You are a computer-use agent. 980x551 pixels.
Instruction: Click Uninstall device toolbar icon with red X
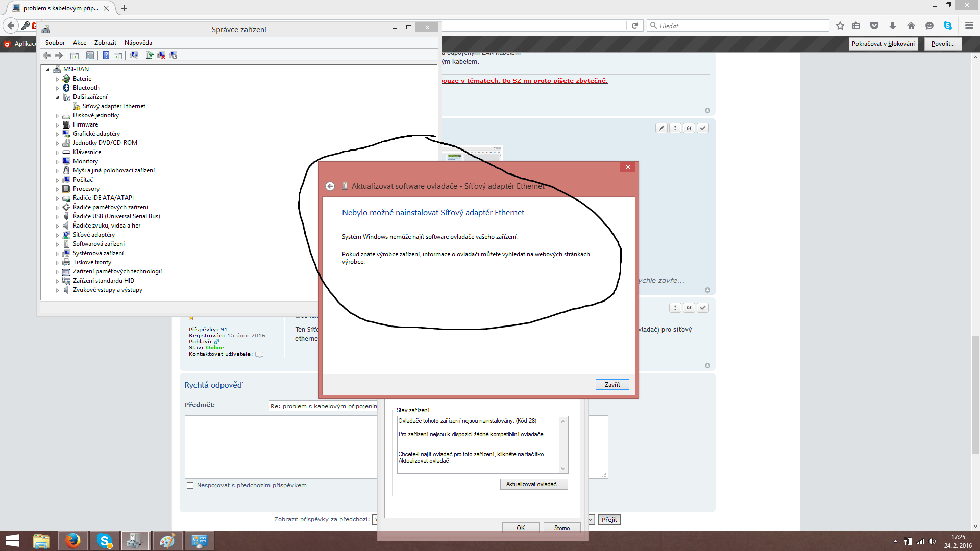pos(161,55)
